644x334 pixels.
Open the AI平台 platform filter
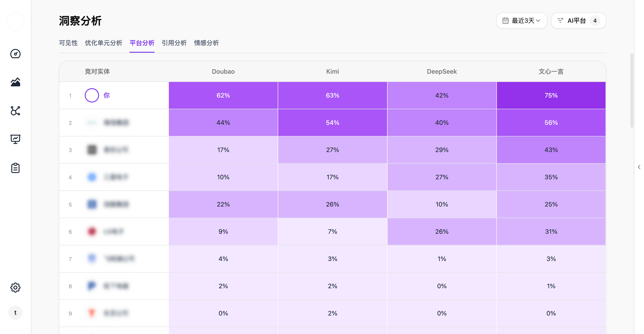point(578,21)
